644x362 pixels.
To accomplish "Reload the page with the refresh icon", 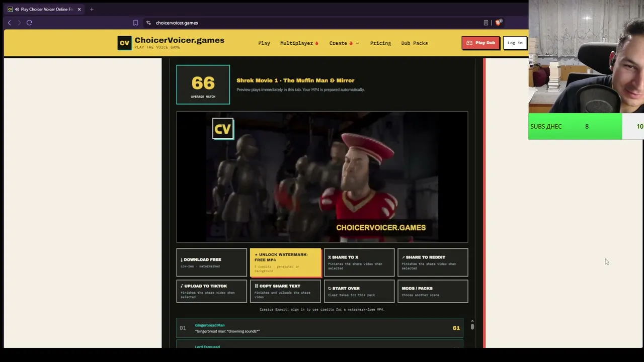I will 29,23.
